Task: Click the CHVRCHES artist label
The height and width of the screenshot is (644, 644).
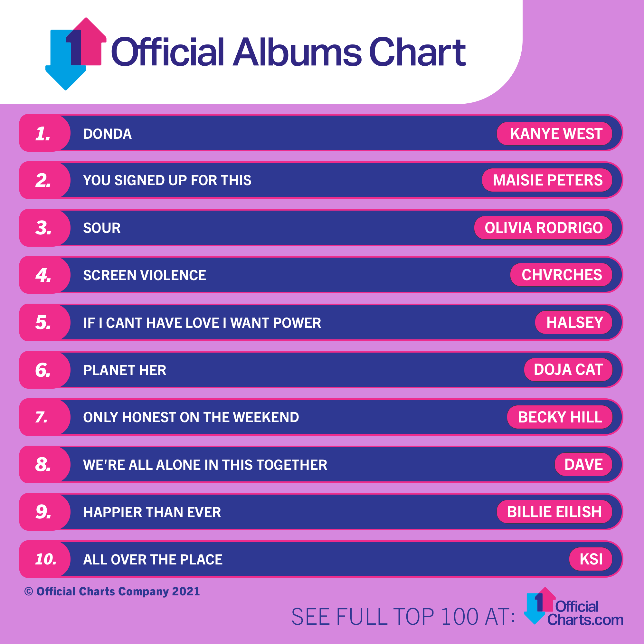Action: [561, 275]
